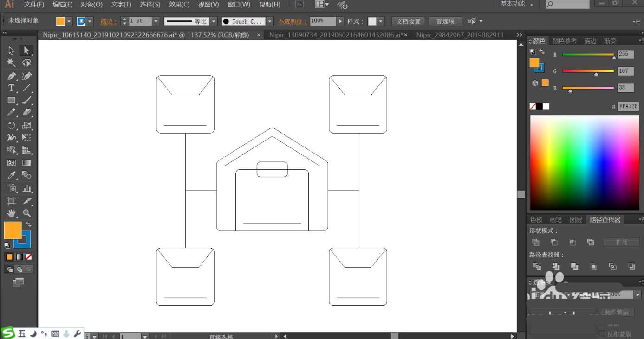The height and width of the screenshot is (339, 644).
Task: Set paint mode to Color
Action: coord(9,257)
